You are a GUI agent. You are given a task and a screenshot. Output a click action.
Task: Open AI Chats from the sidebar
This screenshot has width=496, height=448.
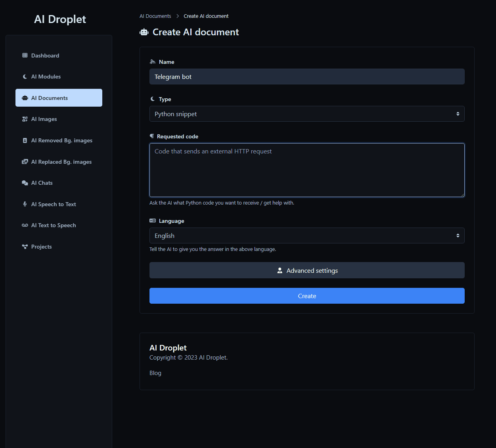pyautogui.click(x=59, y=183)
